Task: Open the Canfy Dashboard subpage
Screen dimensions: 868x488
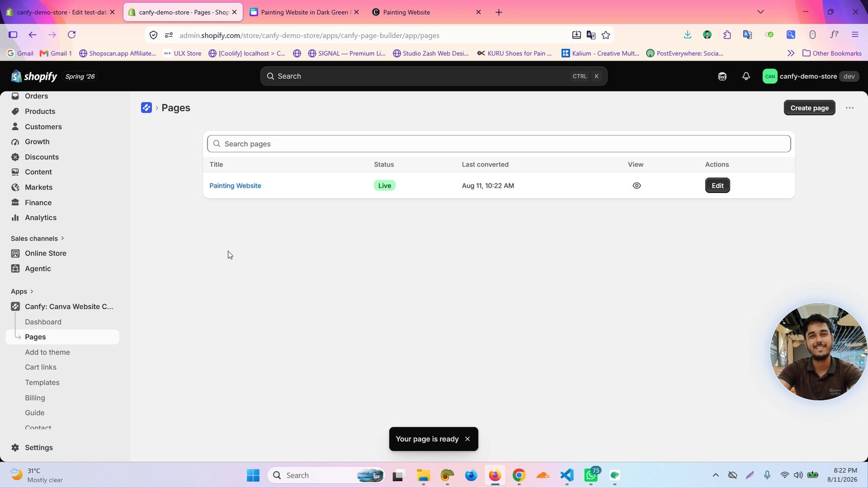Action: coord(43,322)
